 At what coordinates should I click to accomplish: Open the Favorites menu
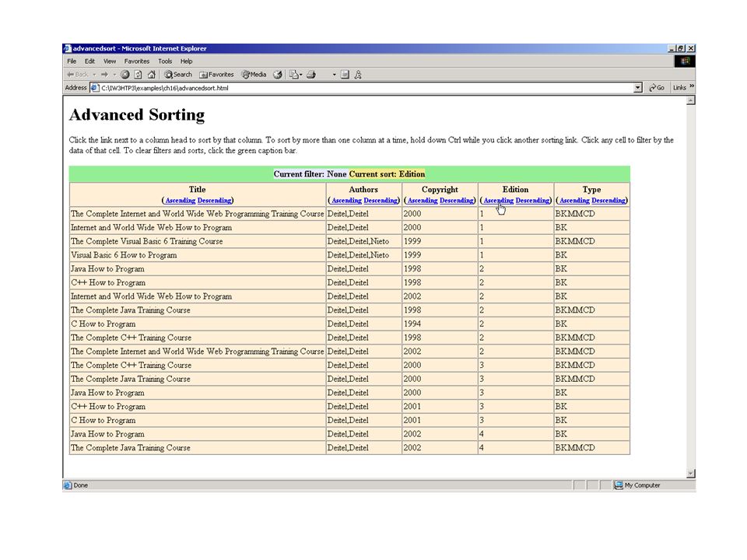pyautogui.click(x=137, y=61)
